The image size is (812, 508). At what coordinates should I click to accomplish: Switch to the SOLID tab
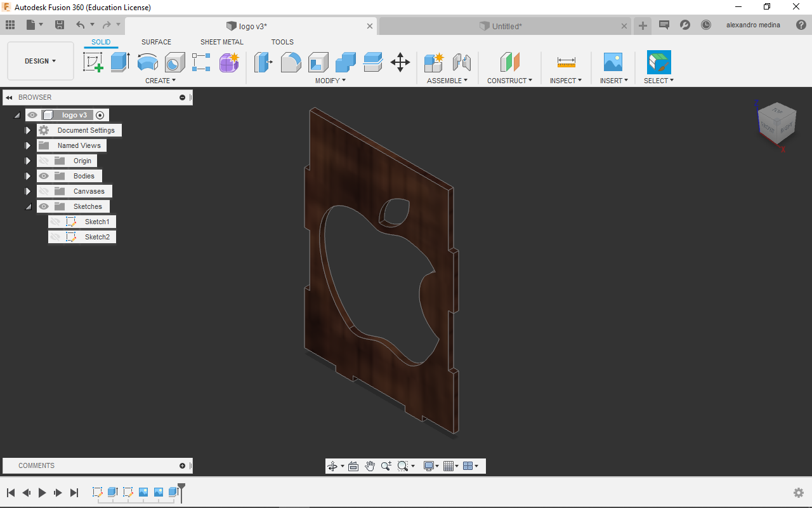101,42
